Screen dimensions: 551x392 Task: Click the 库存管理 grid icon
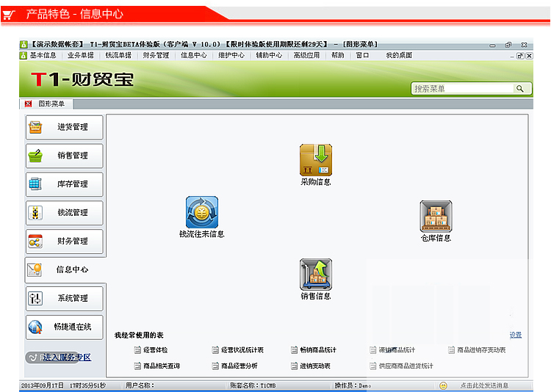pyautogui.click(x=35, y=184)
